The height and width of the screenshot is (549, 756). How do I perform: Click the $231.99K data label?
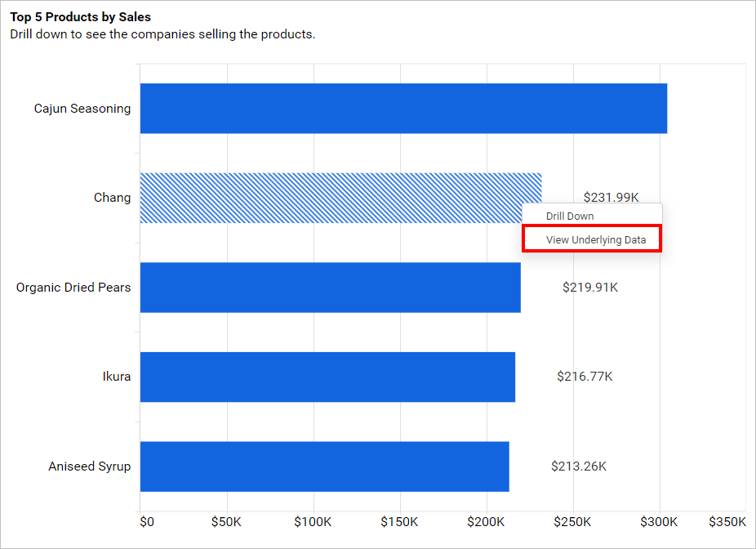pyautogui.click(x=611, y=197)
